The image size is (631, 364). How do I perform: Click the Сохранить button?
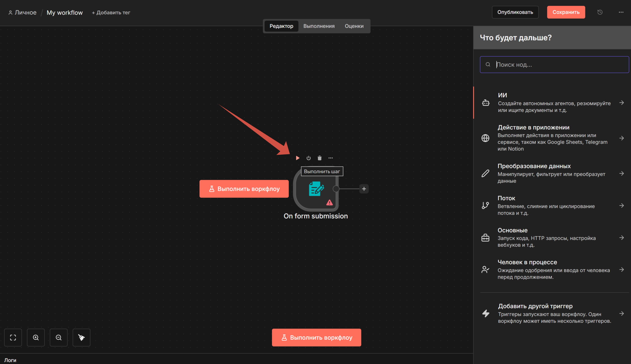pyautogui.click(x=566, y=12)
